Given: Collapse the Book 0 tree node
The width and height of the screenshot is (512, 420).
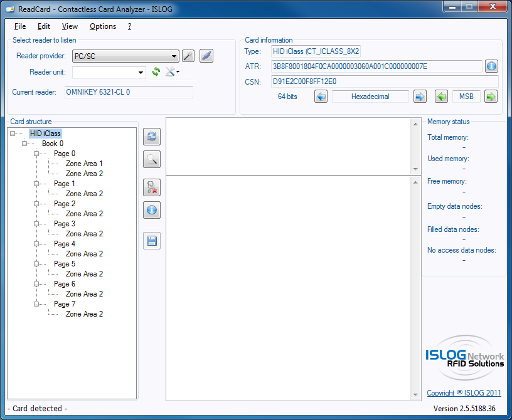Looking at the screenshot, I should pyautogui.click(x=24, y=144).
